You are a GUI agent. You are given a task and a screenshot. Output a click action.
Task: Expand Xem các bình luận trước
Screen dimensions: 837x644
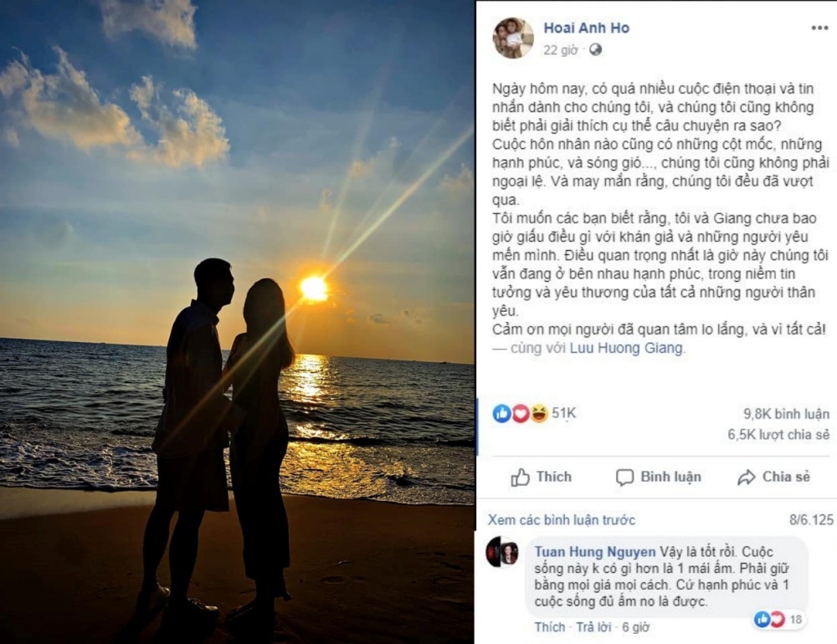[562, 519]
